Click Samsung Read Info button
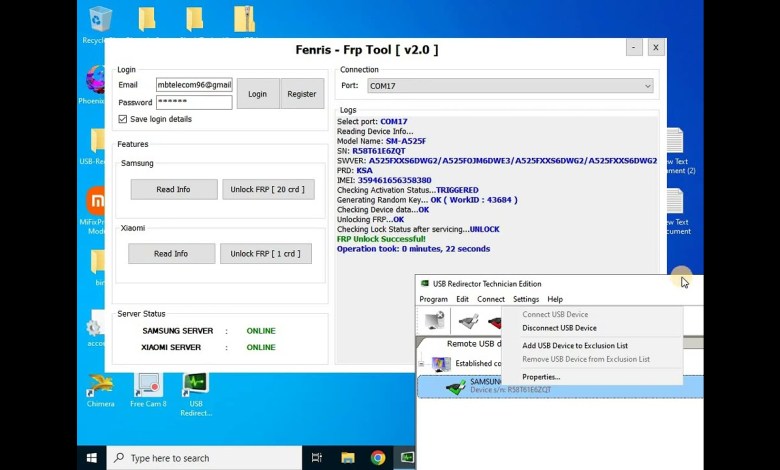 click(x=174, y=189)
